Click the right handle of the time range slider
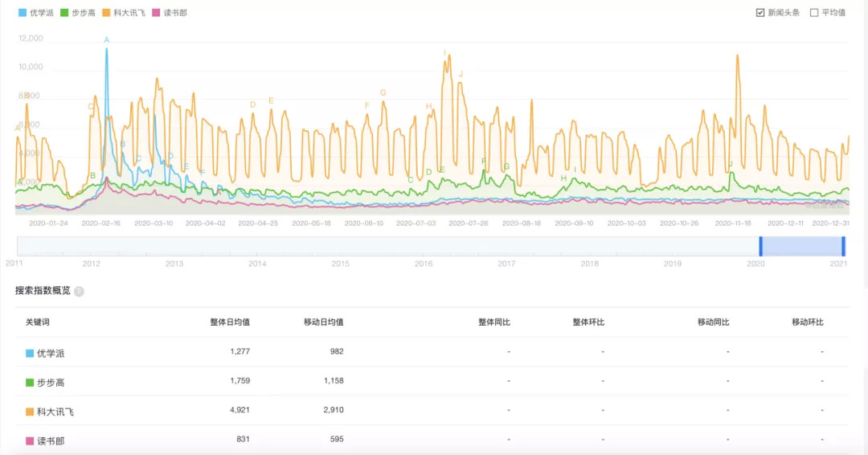The height and width of the screenshot is (455, 868). tap(843, 246)
